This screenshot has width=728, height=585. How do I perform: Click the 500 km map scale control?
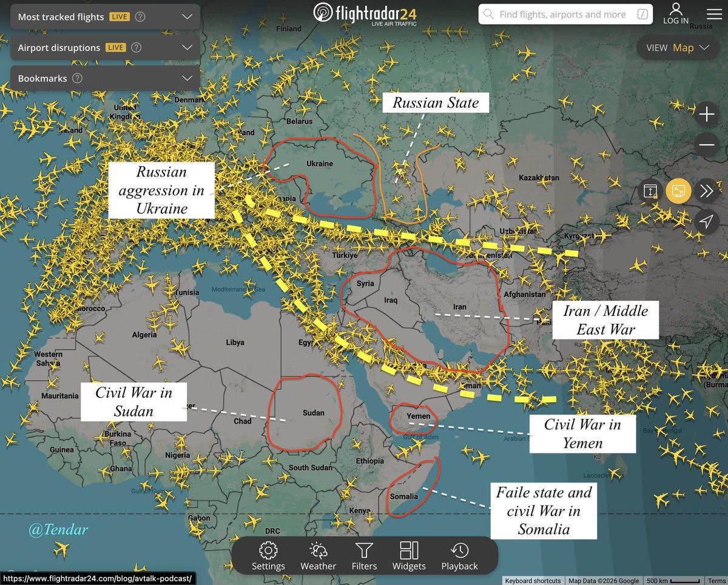(x=673, y=581)
